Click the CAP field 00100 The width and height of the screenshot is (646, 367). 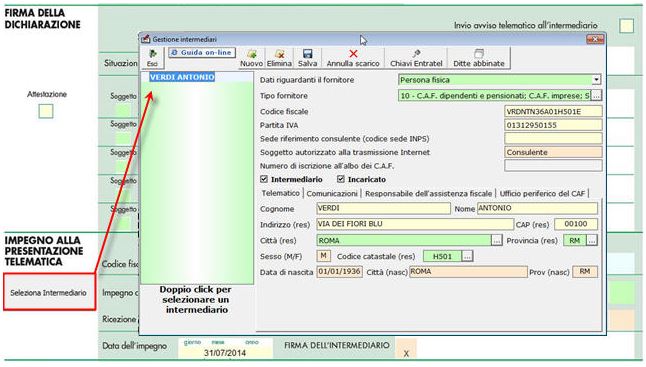click(x=576, y=224)
